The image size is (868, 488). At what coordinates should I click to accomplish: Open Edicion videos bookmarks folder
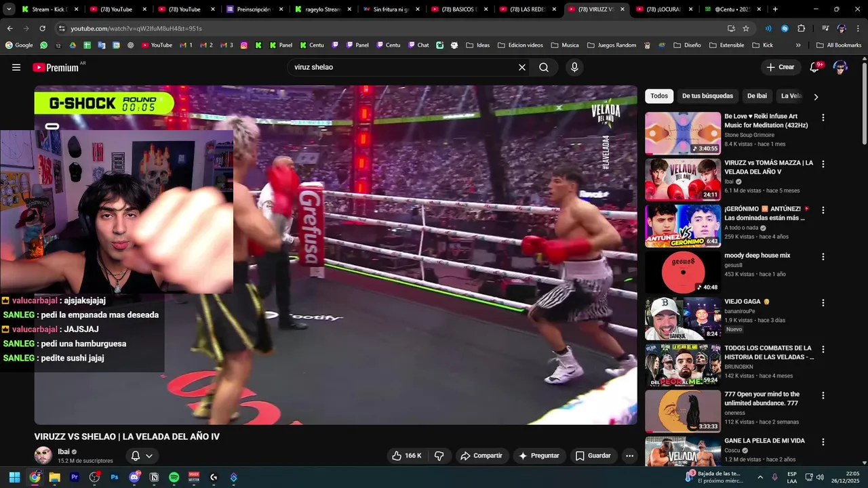tap(520, 45)
